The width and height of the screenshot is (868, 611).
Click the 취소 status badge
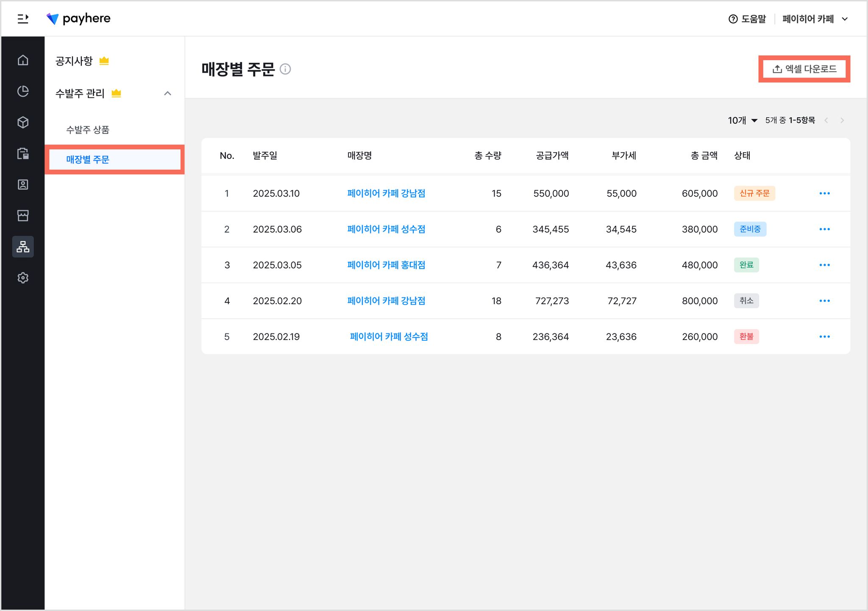pos(746,301)
